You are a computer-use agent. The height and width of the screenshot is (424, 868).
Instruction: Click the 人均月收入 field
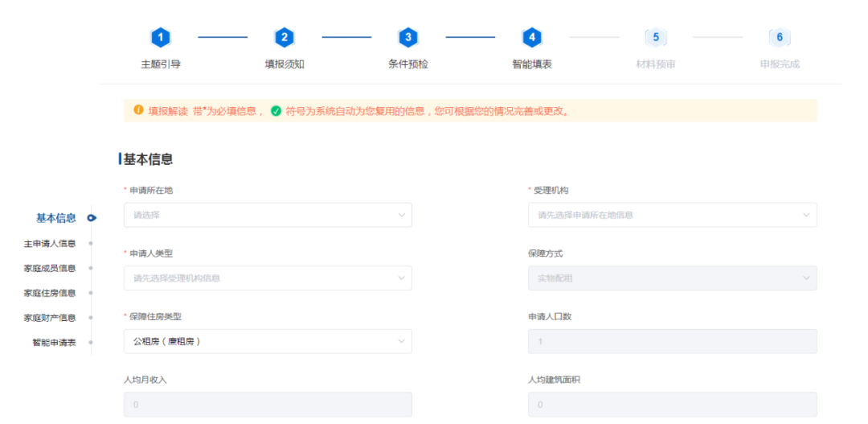[268, 405]
